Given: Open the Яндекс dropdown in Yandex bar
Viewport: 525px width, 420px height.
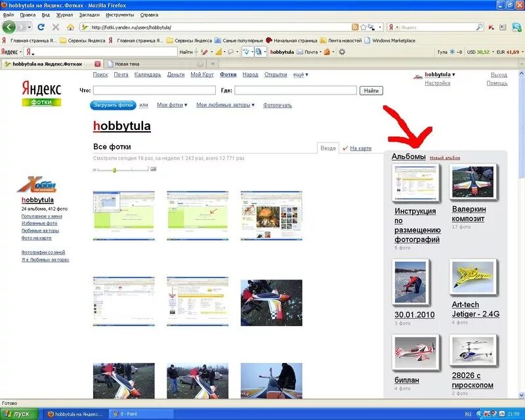Looking at the screenshot, I should point(11,52).
